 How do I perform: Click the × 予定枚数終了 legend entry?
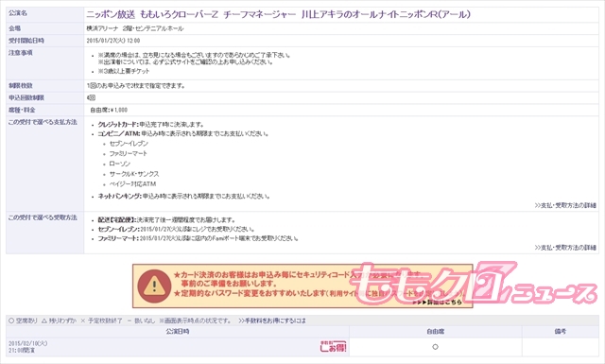[101, 321]
